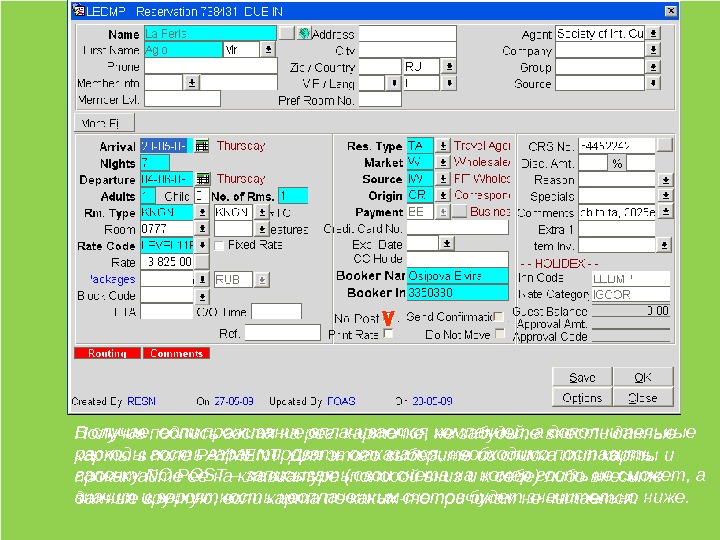Screen dimensions: 720x540
Task: Click the percent button in Disc. Amt.
Action: pos(617,163)
